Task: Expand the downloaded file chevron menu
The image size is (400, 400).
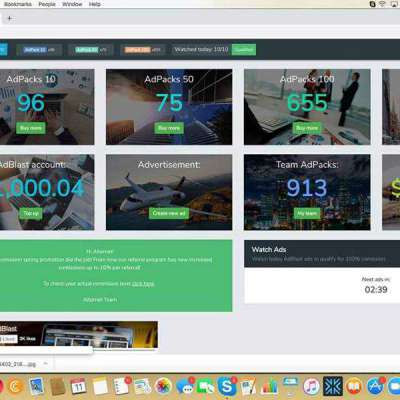Action: (x=46, y=364)
